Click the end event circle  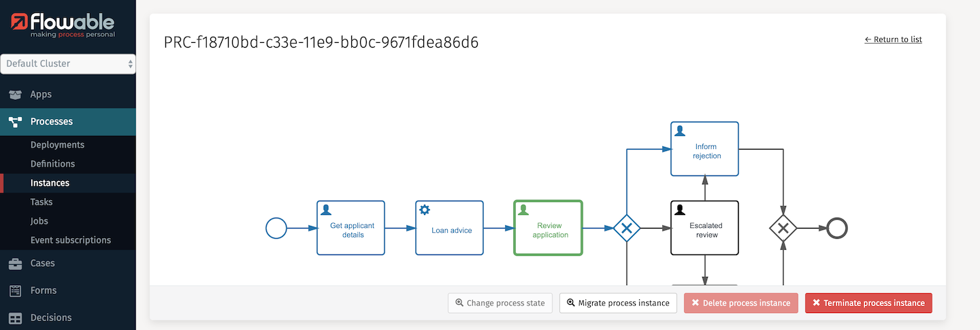coord(837,228)
